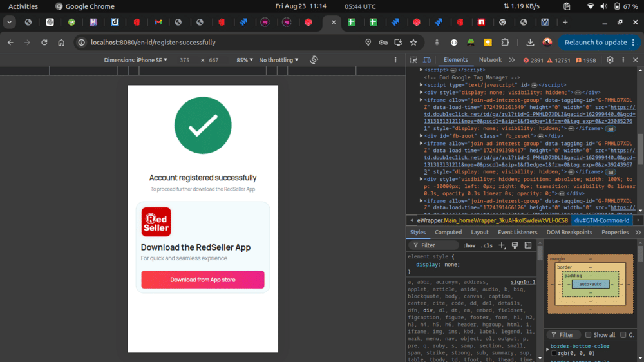Expand border-bottom-color computed property
Screen dimensions: 644x362
pos(547,350)
